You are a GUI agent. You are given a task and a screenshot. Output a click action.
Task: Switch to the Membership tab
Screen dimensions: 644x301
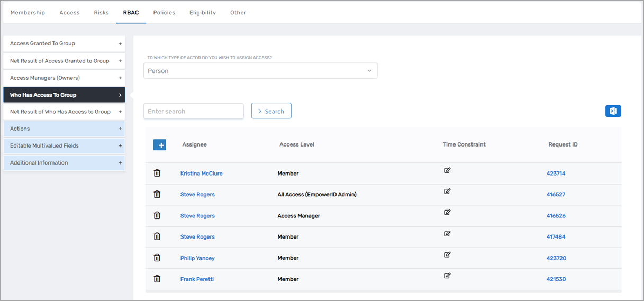click(28, 13)
